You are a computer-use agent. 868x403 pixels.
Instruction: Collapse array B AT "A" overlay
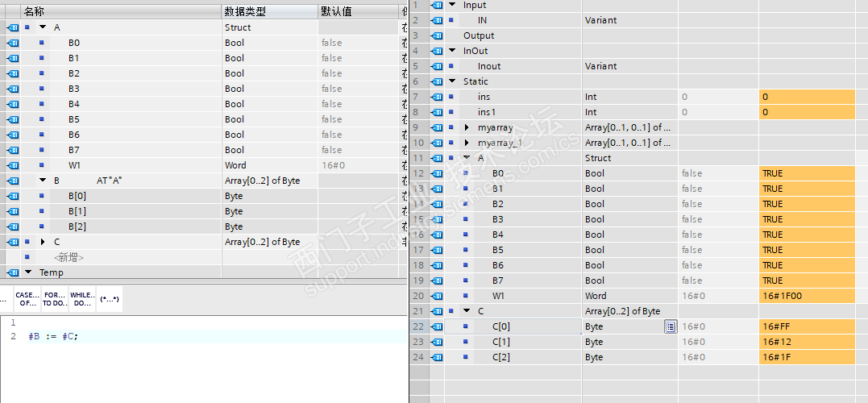coord(43,181)
